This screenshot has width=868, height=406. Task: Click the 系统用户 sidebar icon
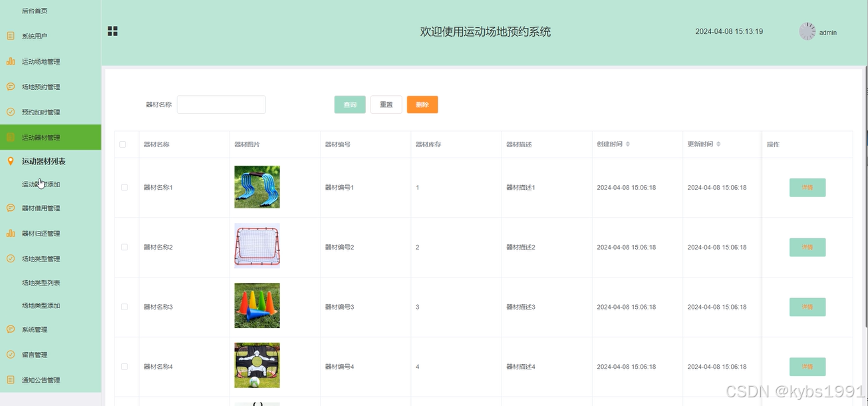11,36
